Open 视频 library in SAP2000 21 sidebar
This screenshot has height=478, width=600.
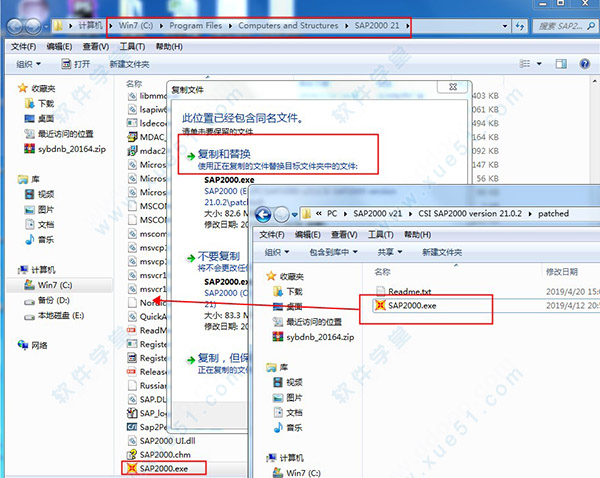pyautogui.click(x=39, y=194)
